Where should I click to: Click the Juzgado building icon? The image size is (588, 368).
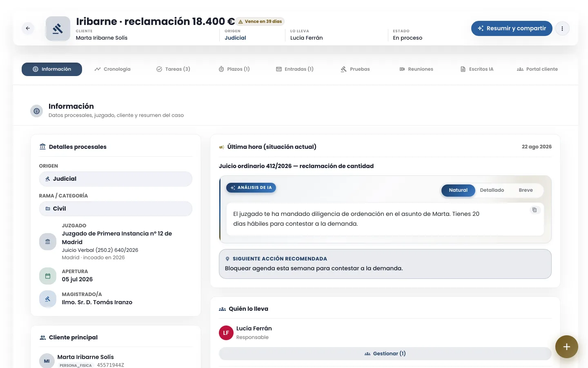coord(48,241)
